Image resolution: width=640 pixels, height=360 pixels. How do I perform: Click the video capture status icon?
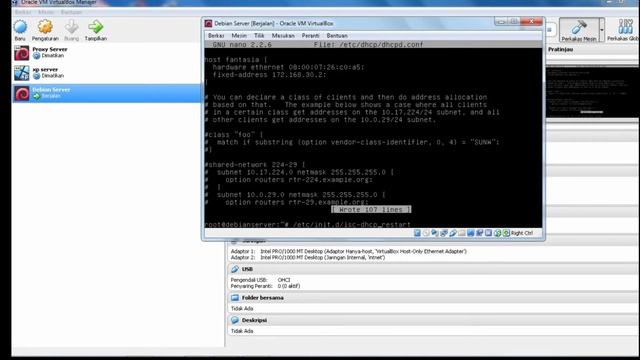[480, 233]
